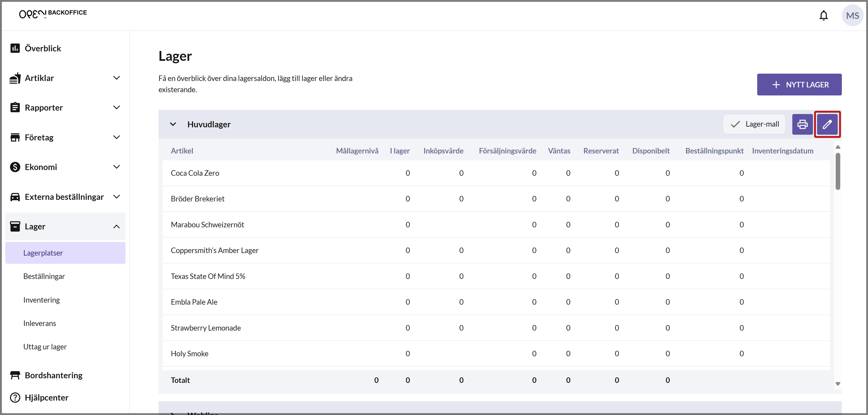Click the Open Backoffice logo
Screen dimensions: 868x415
point(53,14)
